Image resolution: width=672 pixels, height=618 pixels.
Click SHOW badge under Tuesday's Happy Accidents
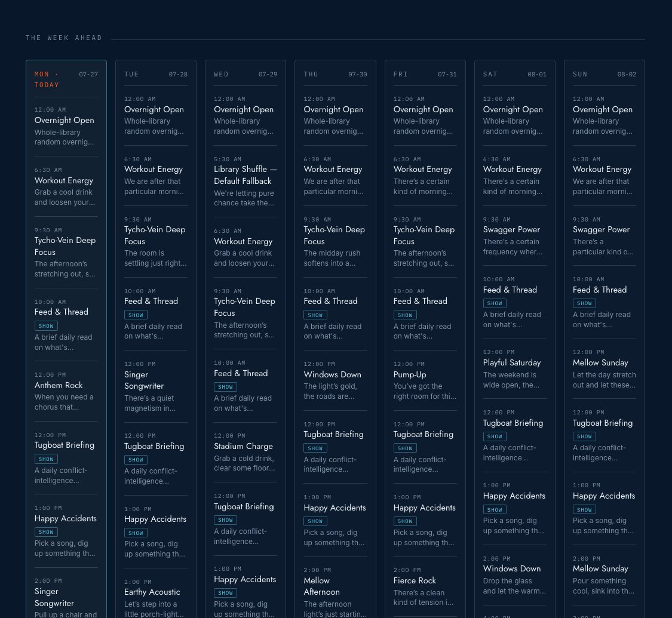[x=136, y=533]
